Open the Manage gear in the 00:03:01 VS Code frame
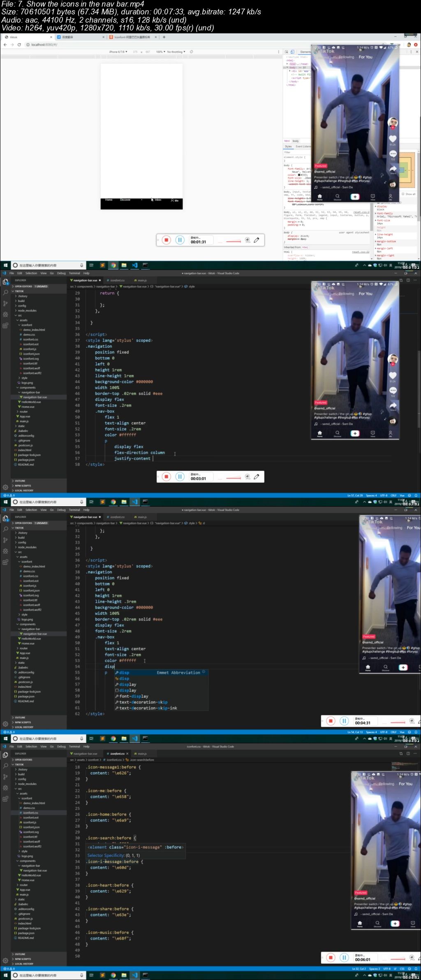The width and height of the screenshot is (421, 980). (x=5, y=487)
